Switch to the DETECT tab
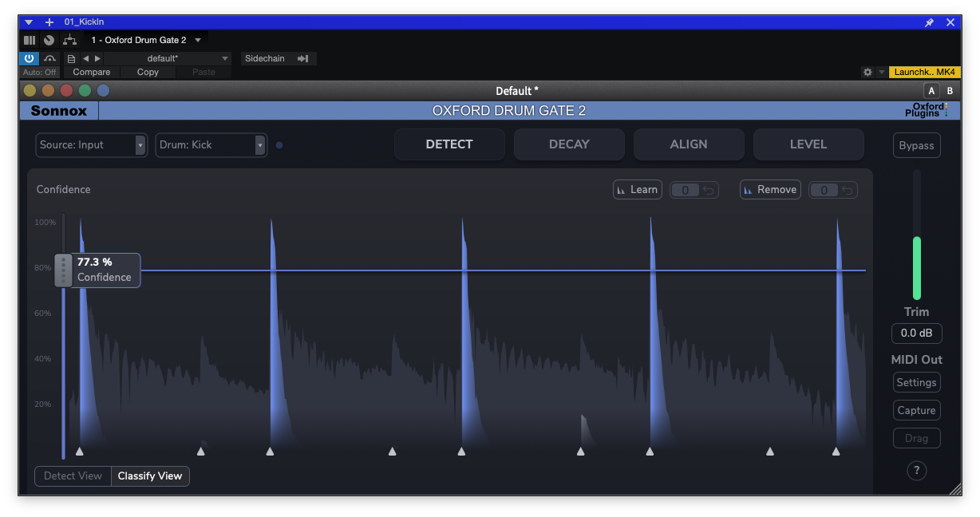Viewport: 980px width, 517px height. coord(449,144)
